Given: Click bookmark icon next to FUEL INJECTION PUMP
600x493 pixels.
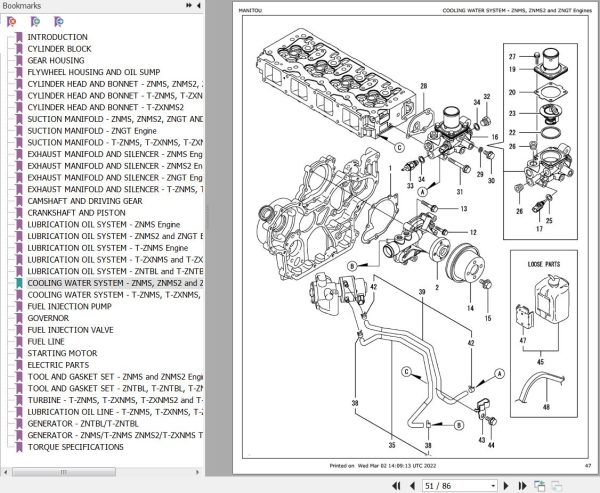Looking at the screenshot, I should (19, 307).
